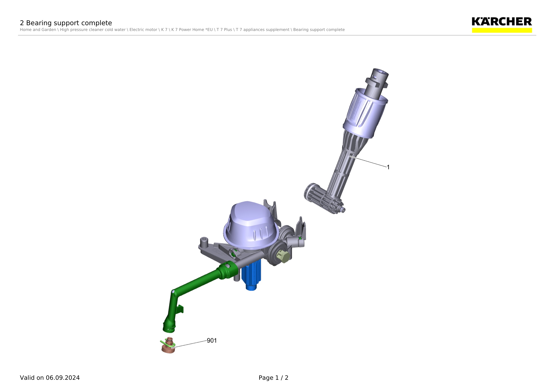Image resolution: width=555 pixels, height=392 pixels.
Task: Click the breadcrumb path under the title
Action: [182, 30]
